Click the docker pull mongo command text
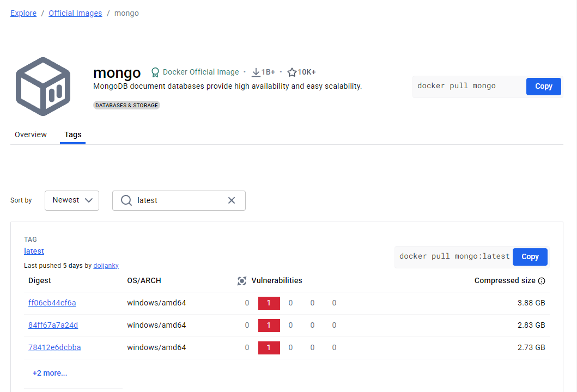The width and height of the screenshot is (577, 392). 456,86
